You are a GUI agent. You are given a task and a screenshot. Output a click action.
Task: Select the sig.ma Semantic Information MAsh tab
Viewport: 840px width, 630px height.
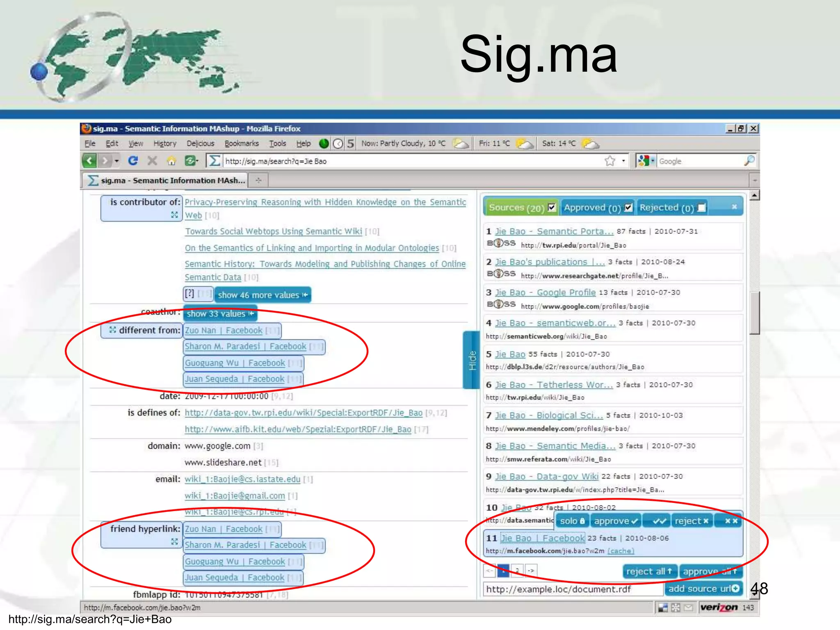click(165, 180)
